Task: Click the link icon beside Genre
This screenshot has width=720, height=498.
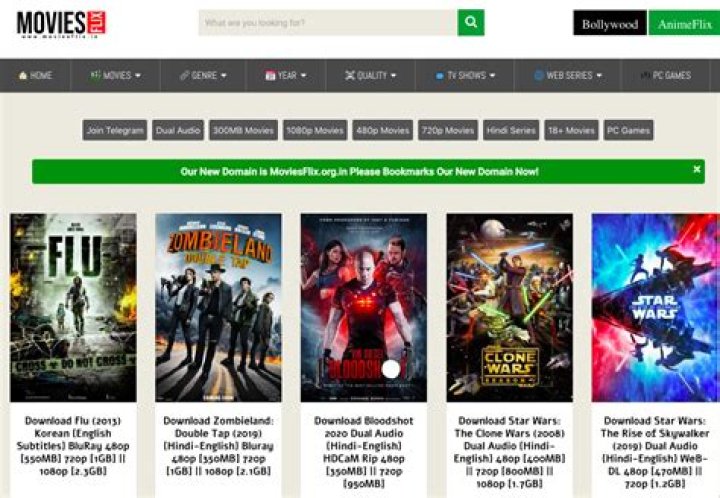Action: tap(184, 75)
